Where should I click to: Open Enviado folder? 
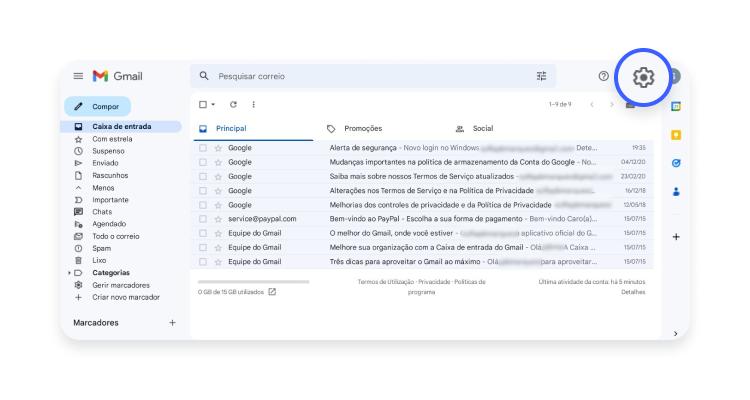[x=105, y=163]
